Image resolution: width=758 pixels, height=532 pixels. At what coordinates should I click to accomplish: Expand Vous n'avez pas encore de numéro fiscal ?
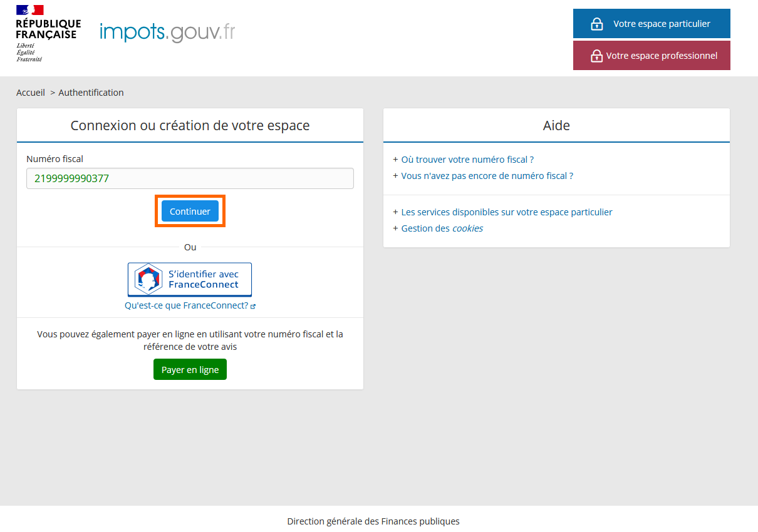coord(487,176)
